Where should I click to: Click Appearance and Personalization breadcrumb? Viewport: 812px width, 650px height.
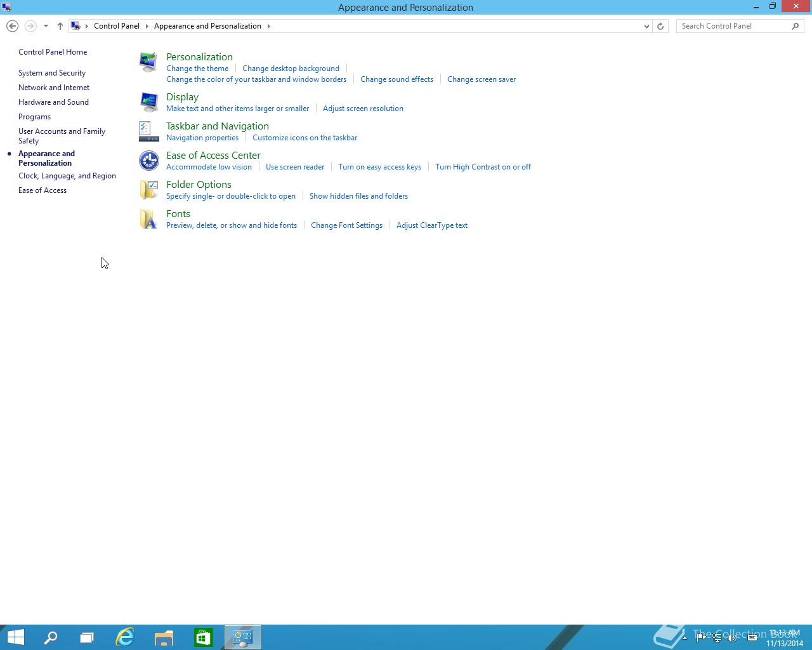[x=207, y=26]
